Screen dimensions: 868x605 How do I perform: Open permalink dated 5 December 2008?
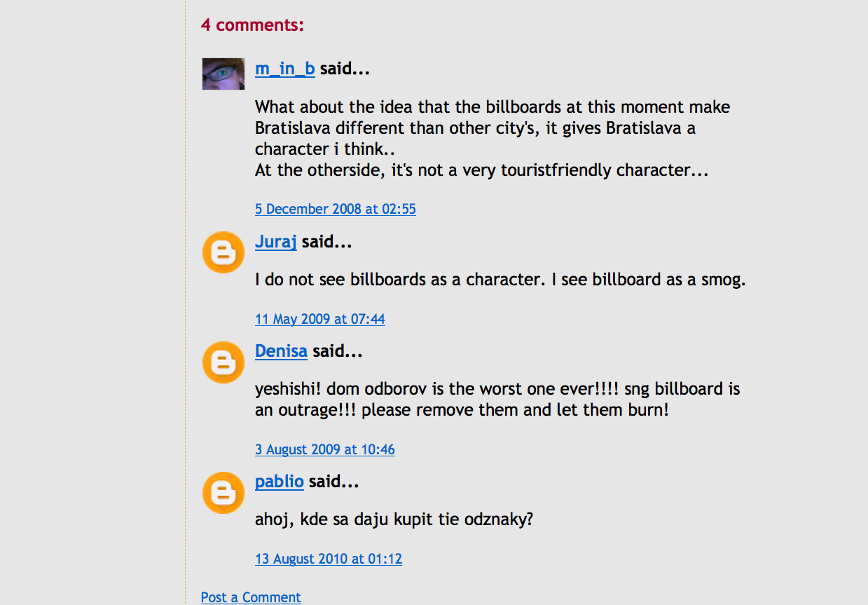(335, 209)
